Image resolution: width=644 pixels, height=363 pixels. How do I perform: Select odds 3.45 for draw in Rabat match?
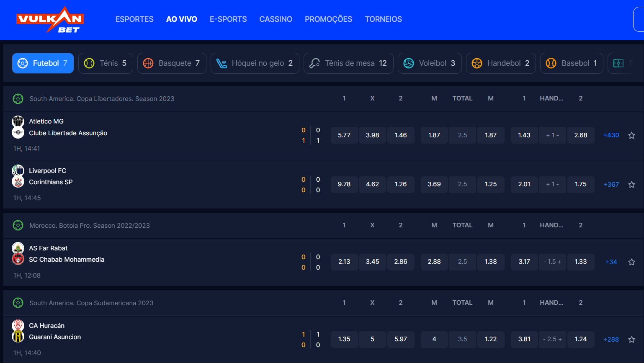(x=372, y=262)
